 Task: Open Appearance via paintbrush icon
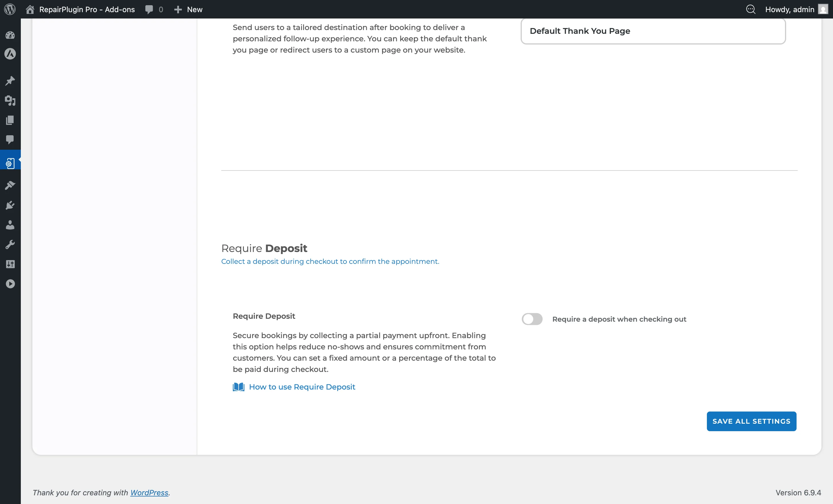pos(10,185)
